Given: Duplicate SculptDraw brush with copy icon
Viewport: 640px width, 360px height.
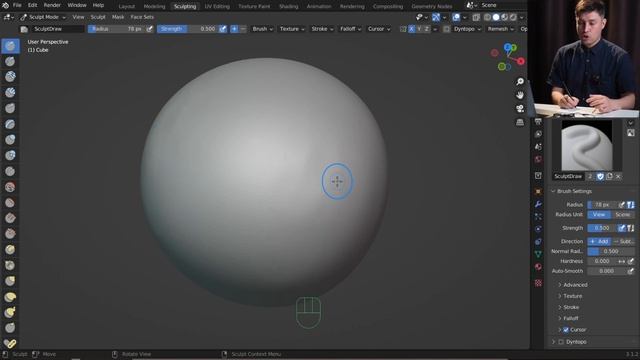Looking at the screenshot, I should (x=609, y=176).
